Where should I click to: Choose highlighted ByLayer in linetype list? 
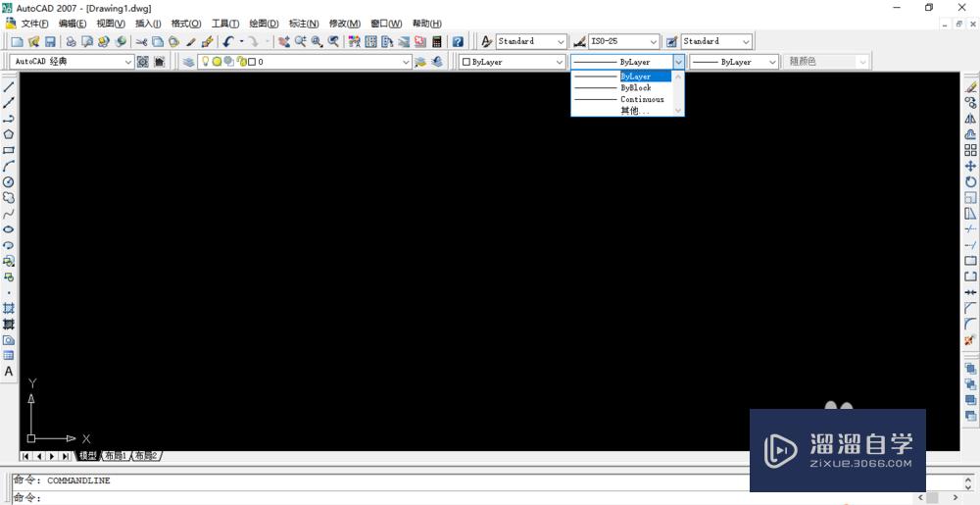tap(622, 76)
